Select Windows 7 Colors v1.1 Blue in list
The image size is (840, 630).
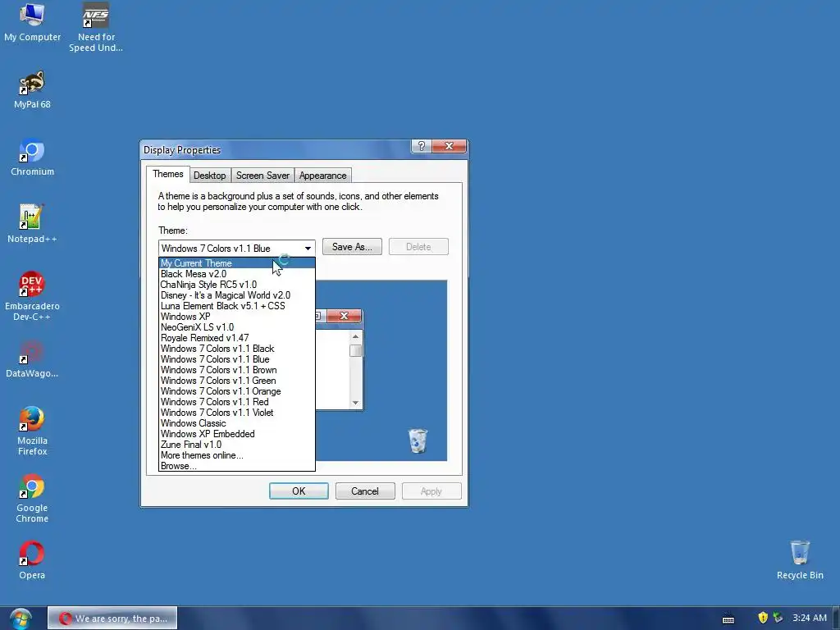[x=237, y=359]
